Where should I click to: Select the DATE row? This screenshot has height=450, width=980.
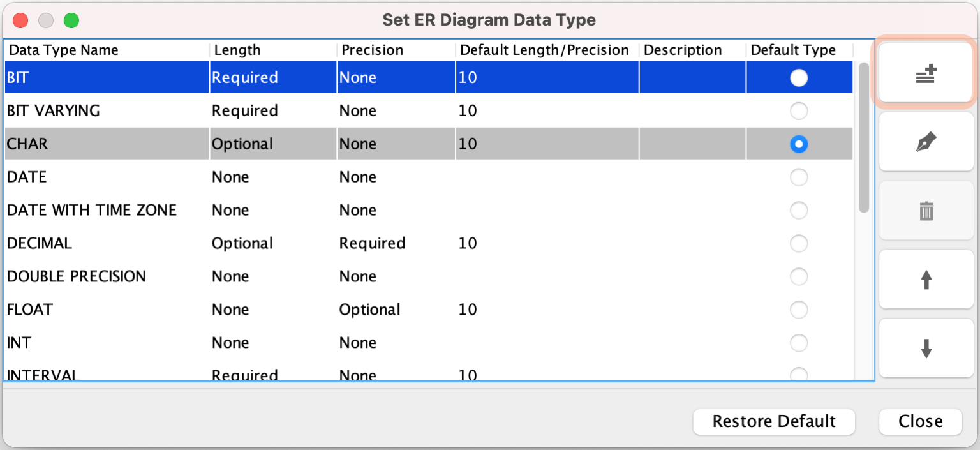(102, 177)
